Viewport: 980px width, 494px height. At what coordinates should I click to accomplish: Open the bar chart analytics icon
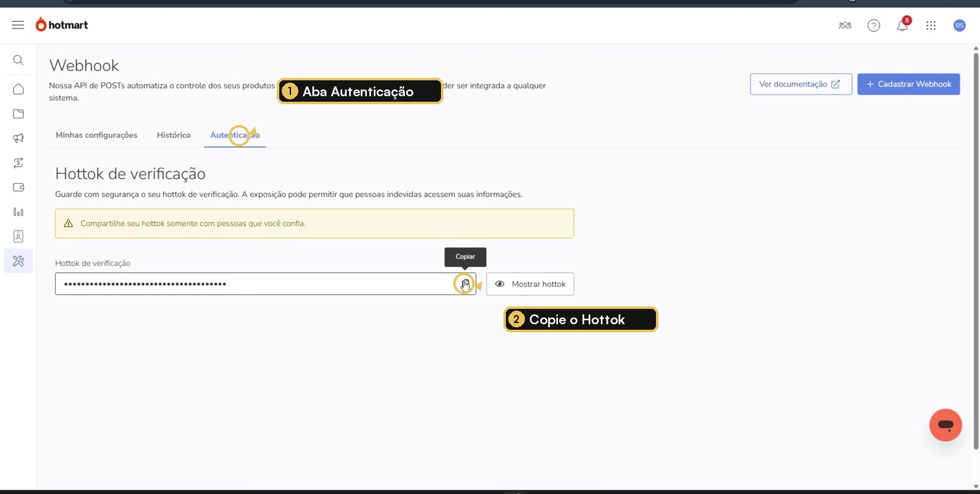pyautogui.click(x=18, y=212)
